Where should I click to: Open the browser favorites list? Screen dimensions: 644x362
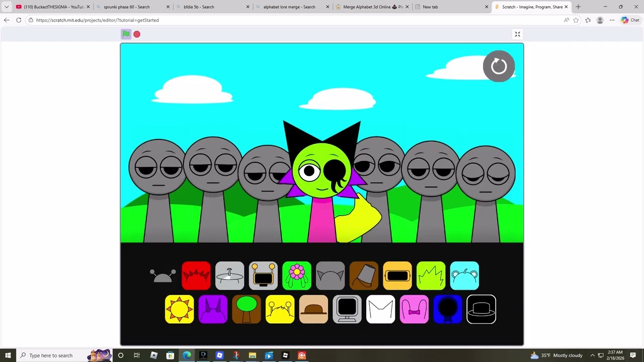point(588,20)
